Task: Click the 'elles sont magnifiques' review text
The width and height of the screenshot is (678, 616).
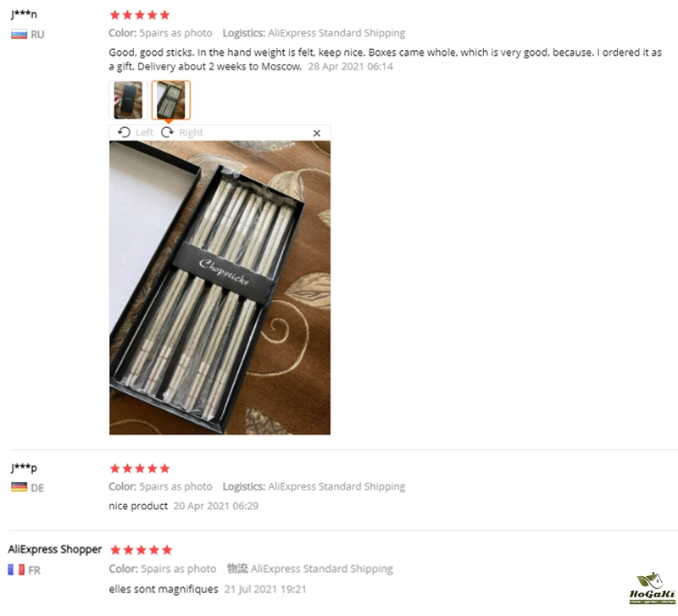Action: pyautogui.click(x=164, y=589)
